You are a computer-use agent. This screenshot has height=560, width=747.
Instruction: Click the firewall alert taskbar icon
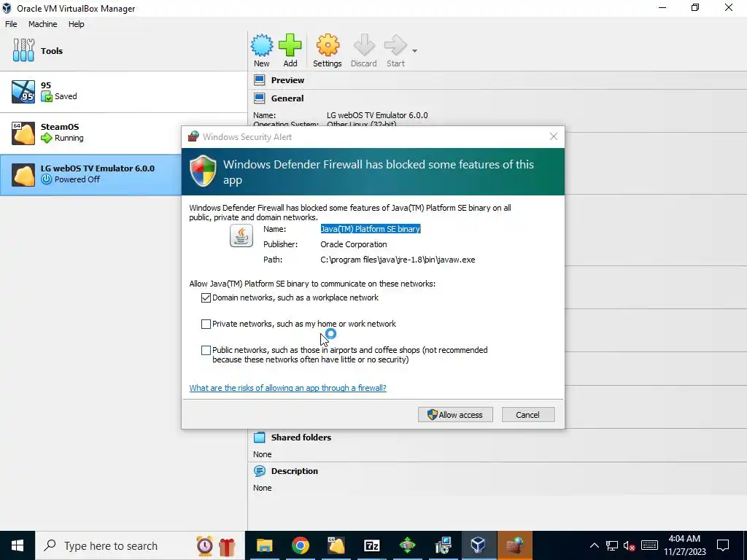click(x=514, y=545)
